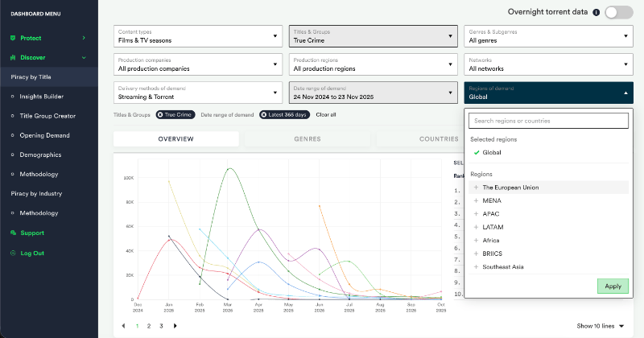Viewport: 644px width, 338px height.
Task: Open the Genres & Subgenres dropdown
Action: click(549, 36)
